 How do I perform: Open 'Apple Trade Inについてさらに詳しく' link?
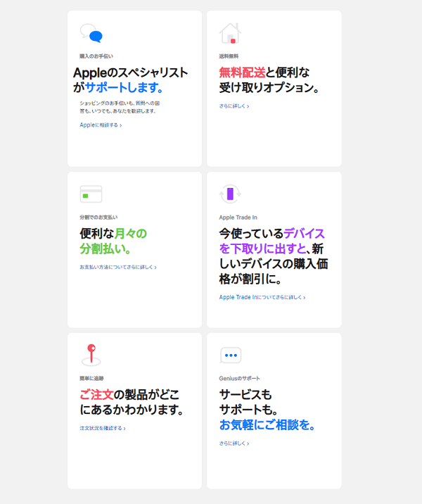[x=262, y=297]
